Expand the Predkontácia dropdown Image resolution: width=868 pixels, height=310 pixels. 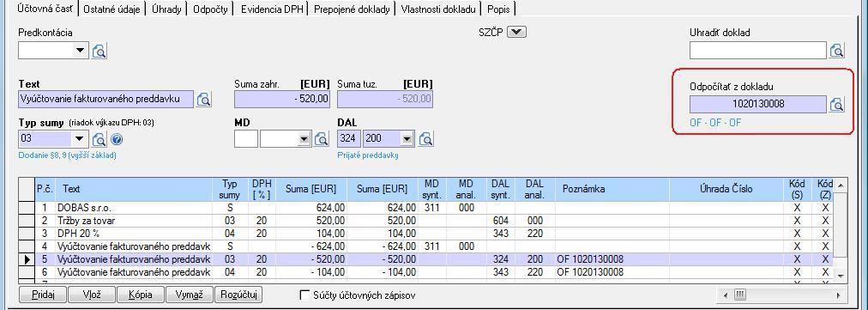(x=81, y=51)
